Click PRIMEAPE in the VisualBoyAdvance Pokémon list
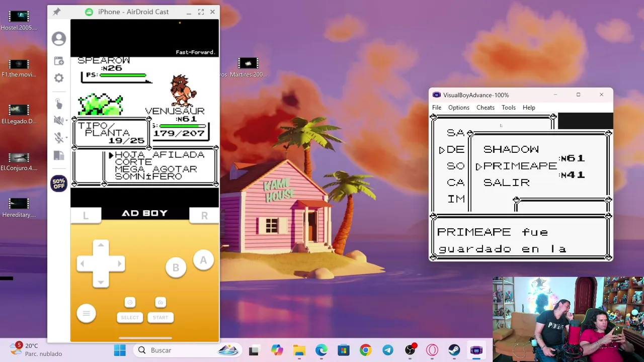Screen dimensions: 644x362 pos(520,166)
